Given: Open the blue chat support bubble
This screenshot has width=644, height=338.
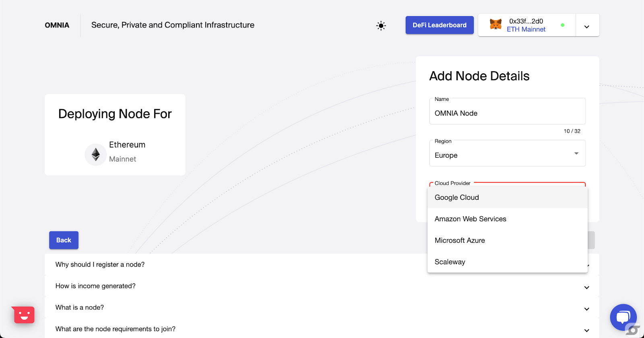Looking at the screenshot, I should pyautogui.click(x=623, y=317).
